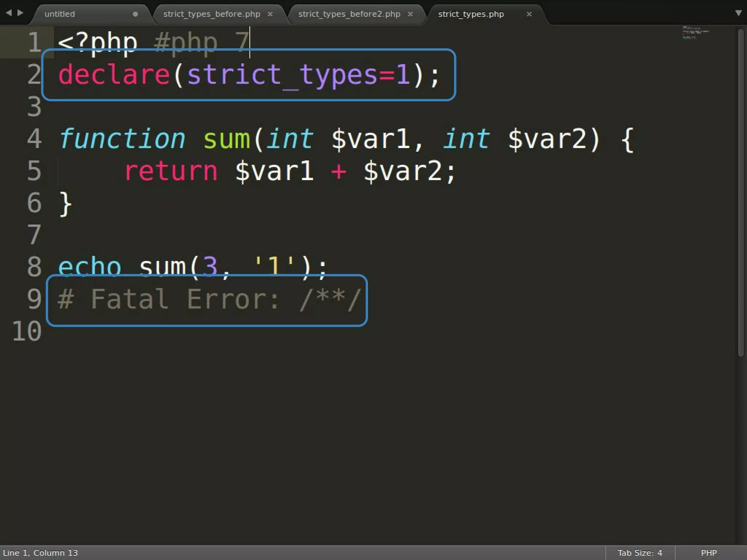Click the unsaved dot on untitled tab
This screenshot has height=560, width=747.
click(135, 14)
